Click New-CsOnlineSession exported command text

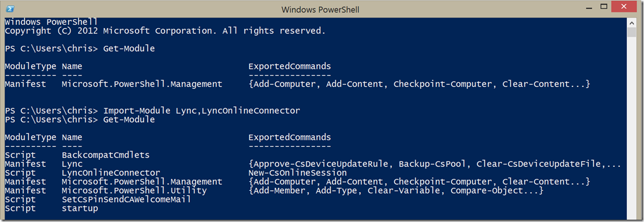point(297,173)
